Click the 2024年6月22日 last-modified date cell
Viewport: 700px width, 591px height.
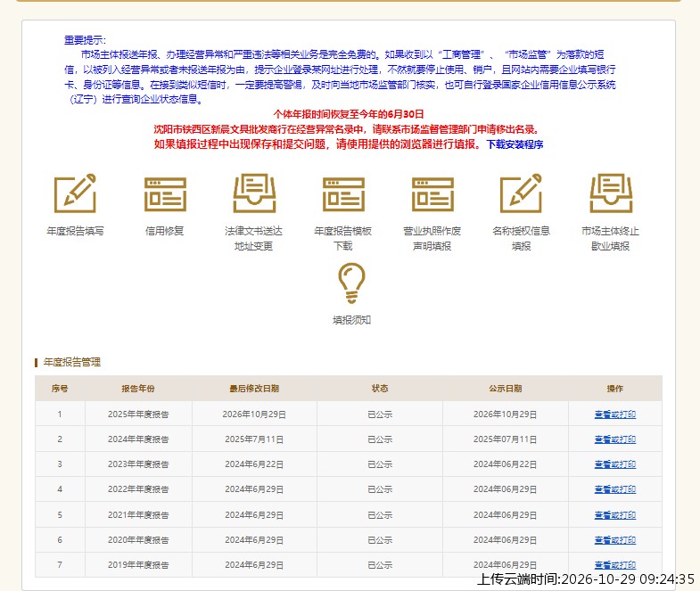254,464
